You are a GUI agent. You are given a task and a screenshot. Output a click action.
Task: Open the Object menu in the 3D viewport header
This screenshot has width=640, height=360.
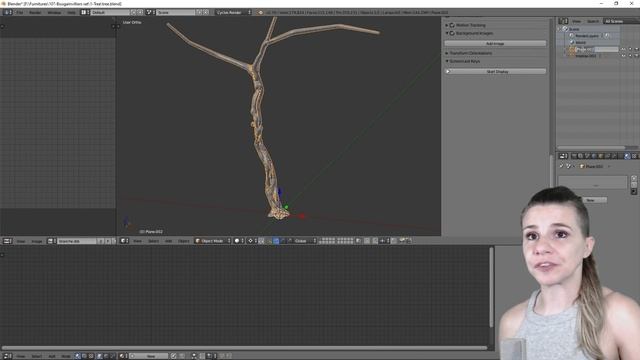tap(184, 241)
